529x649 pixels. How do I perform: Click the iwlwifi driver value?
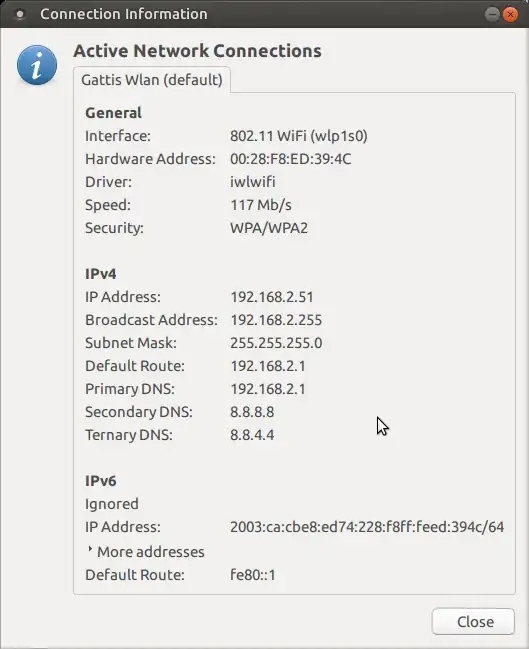coord(252,182)
